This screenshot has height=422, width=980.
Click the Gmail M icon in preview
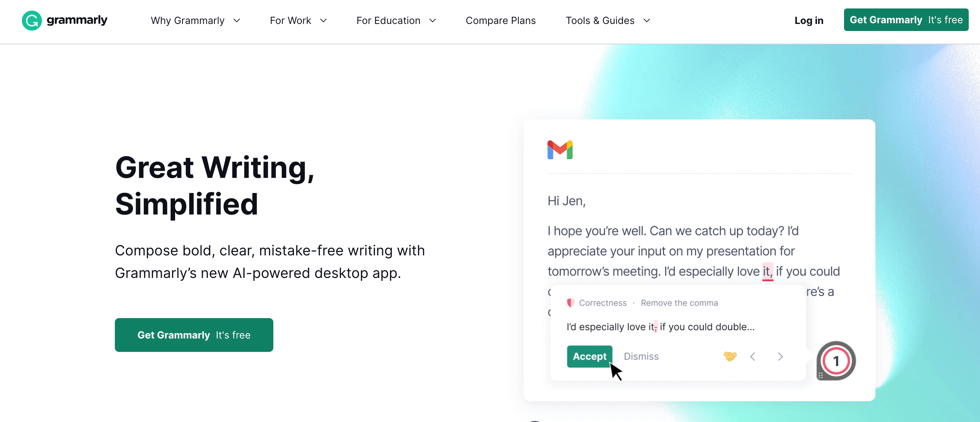pyautogui.click(x=560, y=149)
